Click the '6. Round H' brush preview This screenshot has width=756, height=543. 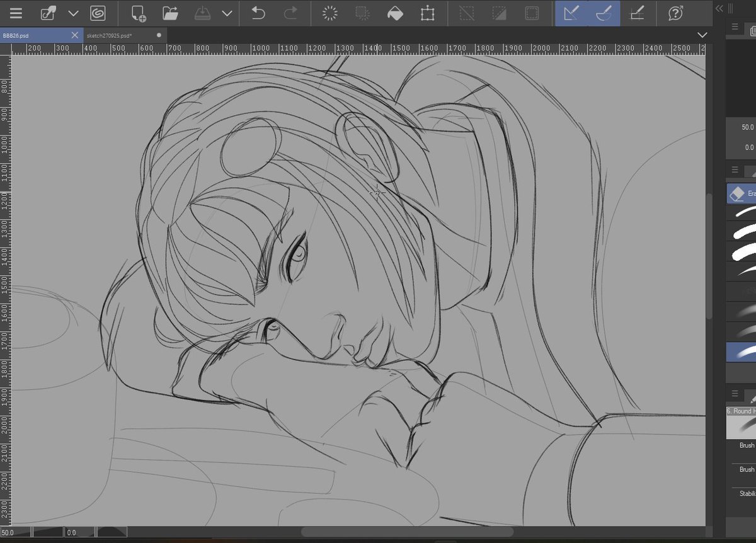[741, 423]
